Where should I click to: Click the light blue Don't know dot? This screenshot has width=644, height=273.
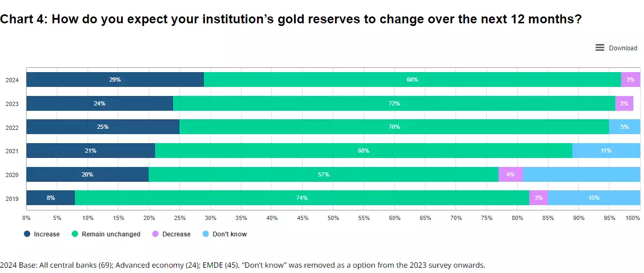(205, 234)
